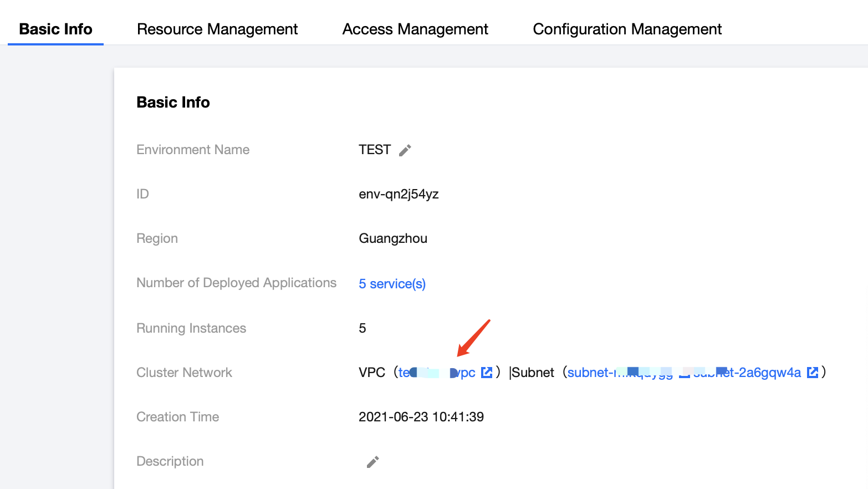
Task: Edit the TEST environment name with the pencil icon
Action: click(405, 150)
